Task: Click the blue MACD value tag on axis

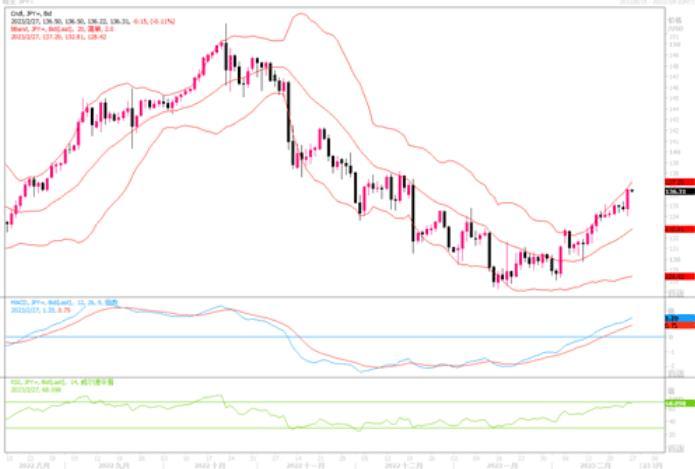Action: [675, 317]
